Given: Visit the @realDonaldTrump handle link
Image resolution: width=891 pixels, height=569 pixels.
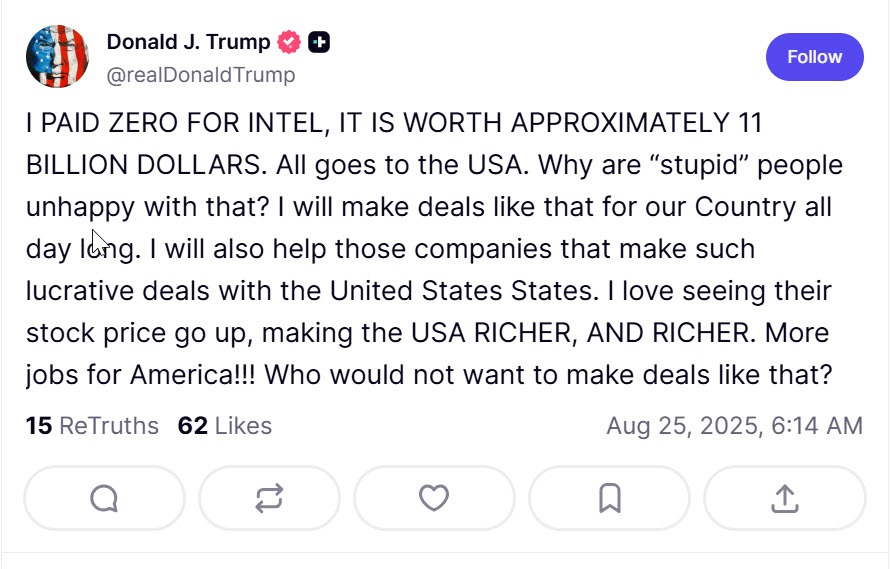Looking at the screenshot, I should [200, 74].
